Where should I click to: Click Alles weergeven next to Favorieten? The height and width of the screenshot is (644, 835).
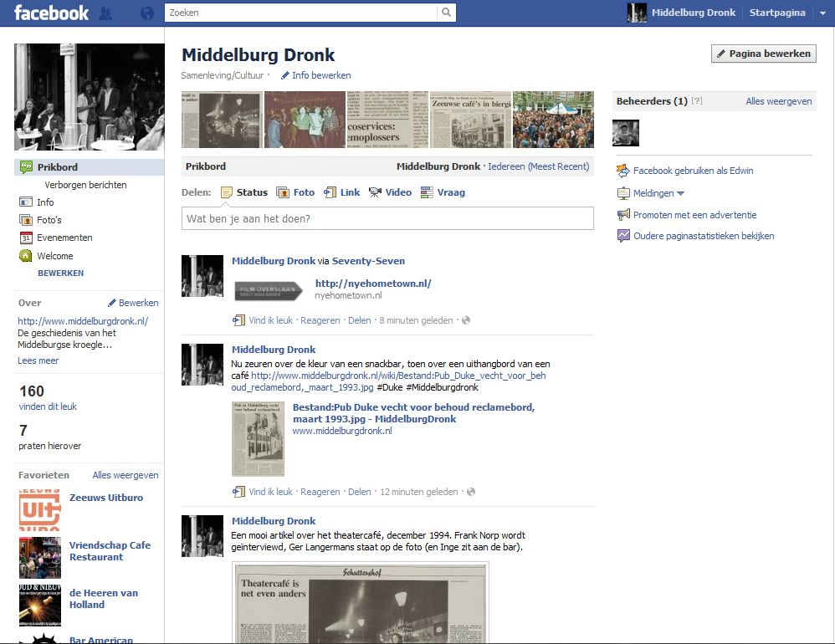point(126,475)
